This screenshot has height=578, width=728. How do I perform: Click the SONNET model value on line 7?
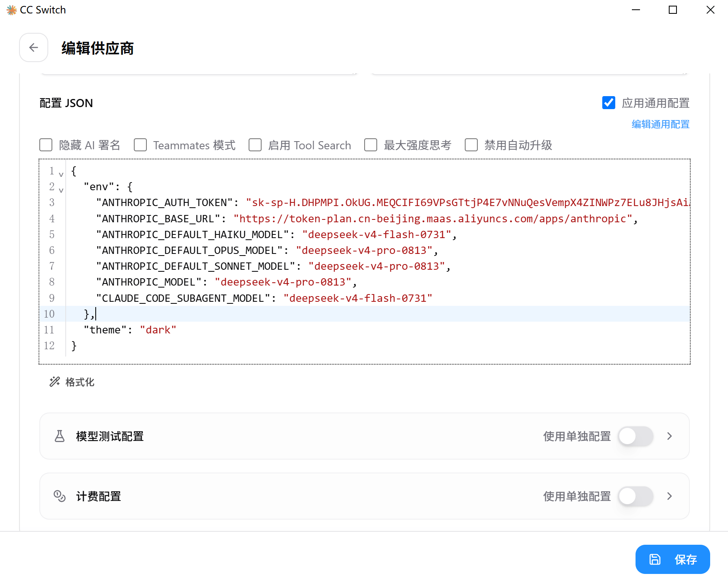click(x=377, y=266)
